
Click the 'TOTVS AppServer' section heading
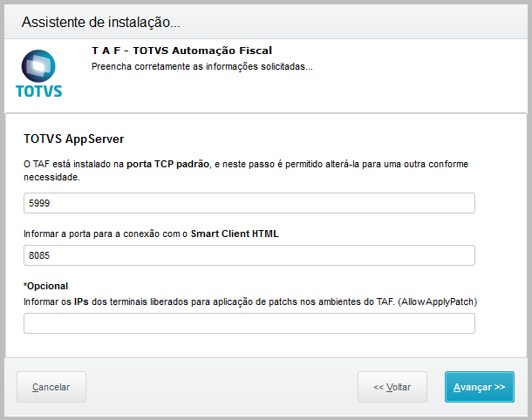[x=74, y=139]
